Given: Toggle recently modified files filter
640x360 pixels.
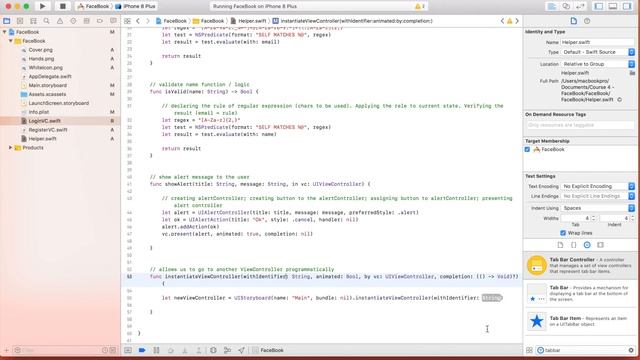Looking at the screenshot, I should (105, 350).
